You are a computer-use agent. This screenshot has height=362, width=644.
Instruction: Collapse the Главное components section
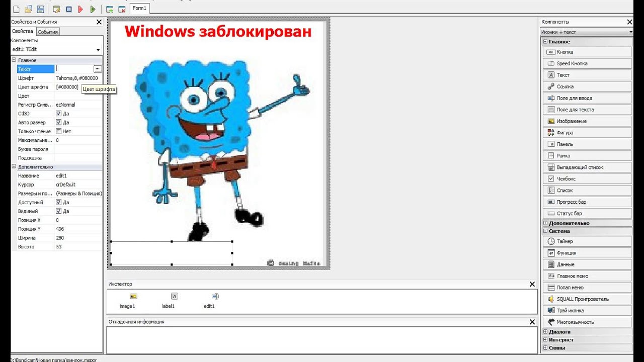(x=545, y=42)
